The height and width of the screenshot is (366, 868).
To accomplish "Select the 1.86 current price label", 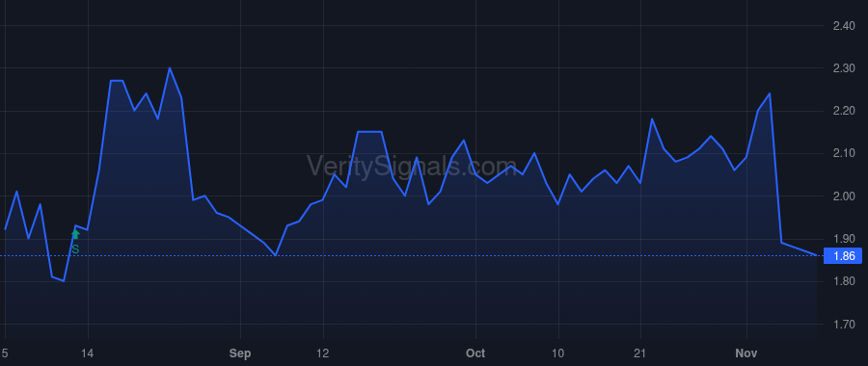I will (843, 256).
